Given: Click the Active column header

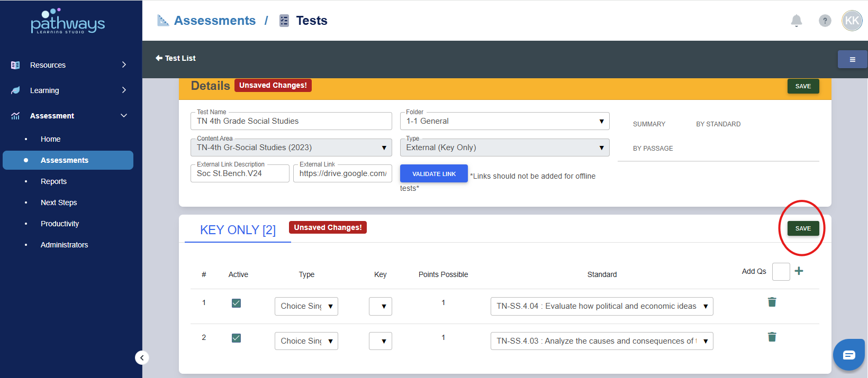Looking at the screenshot, I should 238,274.
